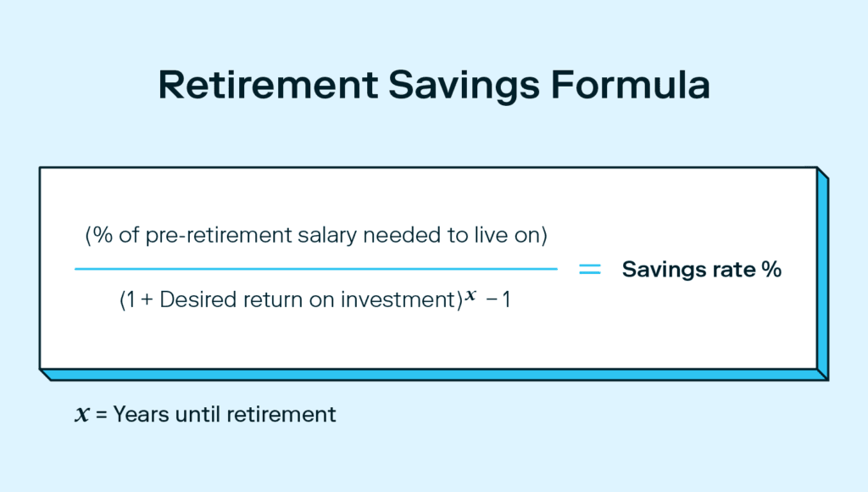Click the blue bottom edge of the formula box
868x492 pixels.
point(432,374)
